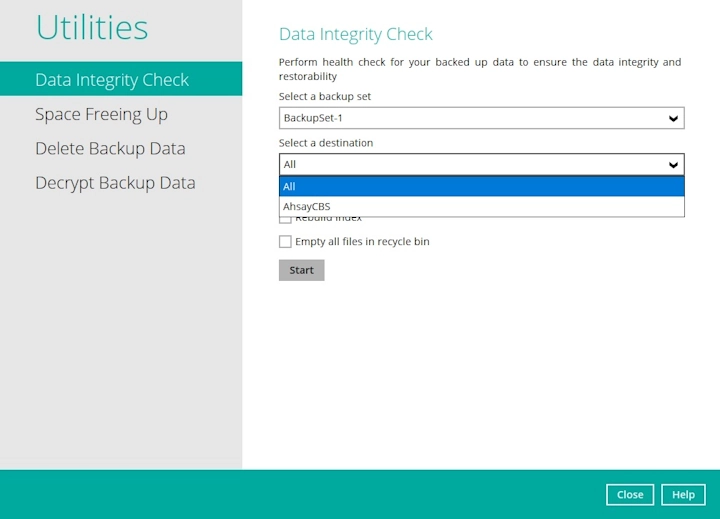Click the Utilities title heading
Screen dimensions: 720x519
[x=92, y=28]
